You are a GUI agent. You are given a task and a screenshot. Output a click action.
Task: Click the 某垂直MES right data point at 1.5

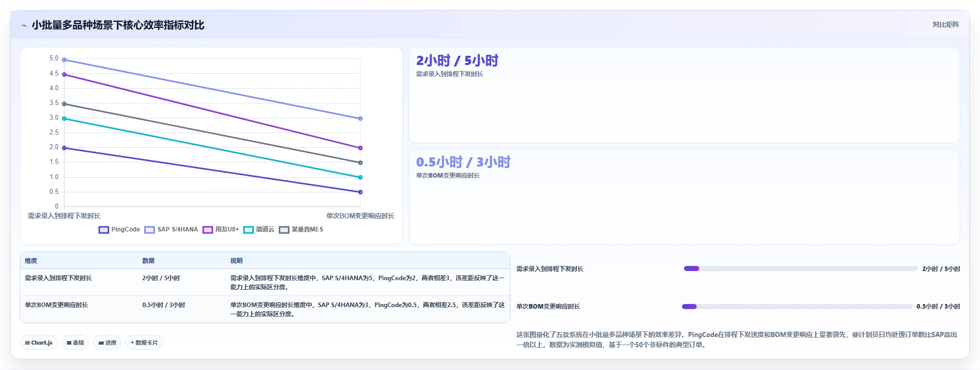pyautogui.click(x=361, y=163)
